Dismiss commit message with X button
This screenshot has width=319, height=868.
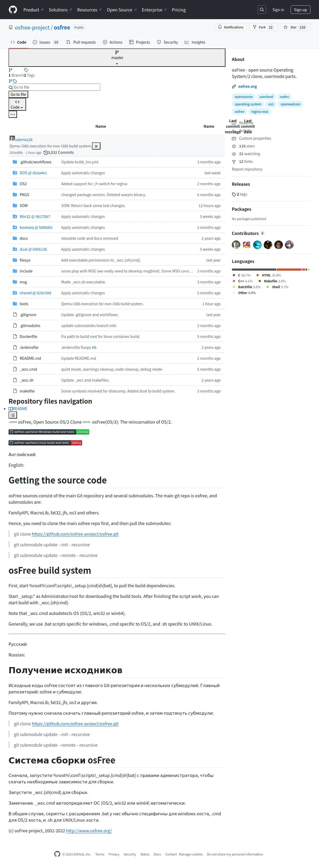click(x=96, y=146)
